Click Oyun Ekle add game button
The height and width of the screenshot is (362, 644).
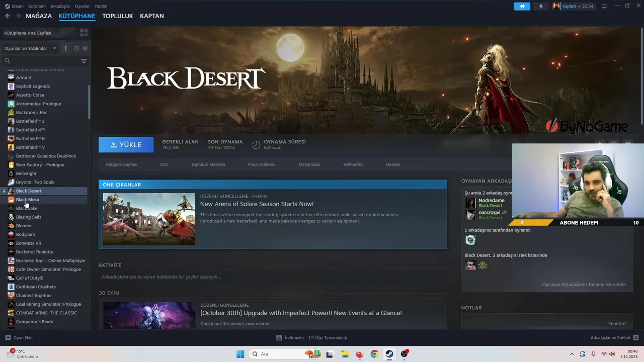click(19, 338)
